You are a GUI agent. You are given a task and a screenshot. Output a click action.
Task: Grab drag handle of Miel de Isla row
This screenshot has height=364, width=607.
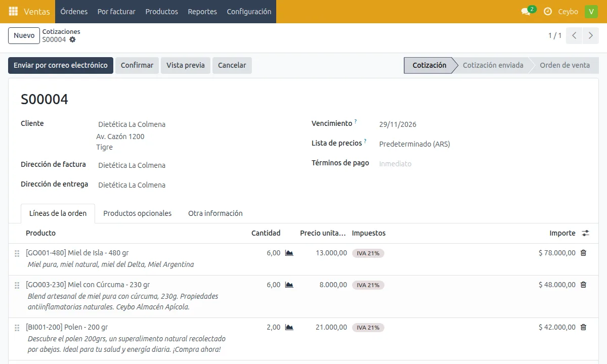pyautogui.click(x=17, y=253)
